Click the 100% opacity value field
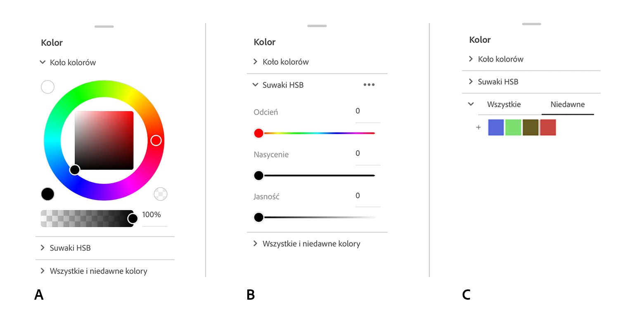 [154, 215]
